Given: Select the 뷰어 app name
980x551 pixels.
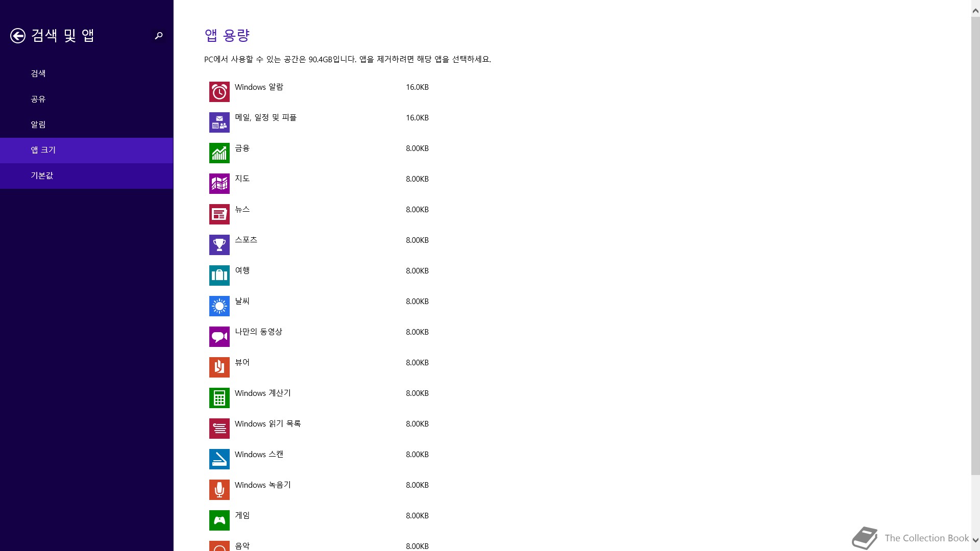Looking at the screenshot, I should point(242,363).
